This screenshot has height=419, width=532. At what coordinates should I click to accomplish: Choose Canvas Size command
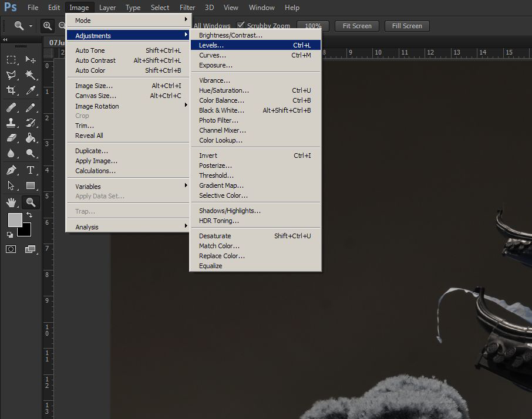click(129, 96)
